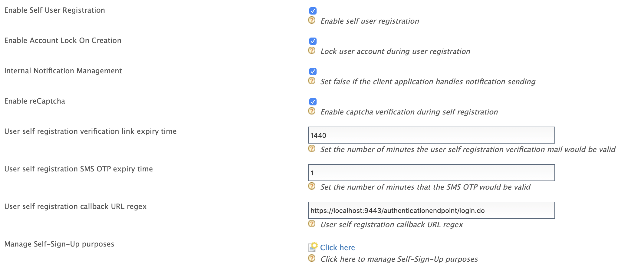Open Click here to manage Self-Sign-Up purposes
The height and width of the screenshot is (275, 644).
coord(337,247)
